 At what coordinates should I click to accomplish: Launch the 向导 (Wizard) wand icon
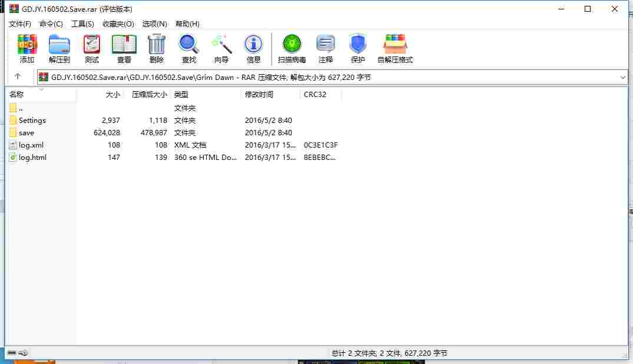click(221, 44)
